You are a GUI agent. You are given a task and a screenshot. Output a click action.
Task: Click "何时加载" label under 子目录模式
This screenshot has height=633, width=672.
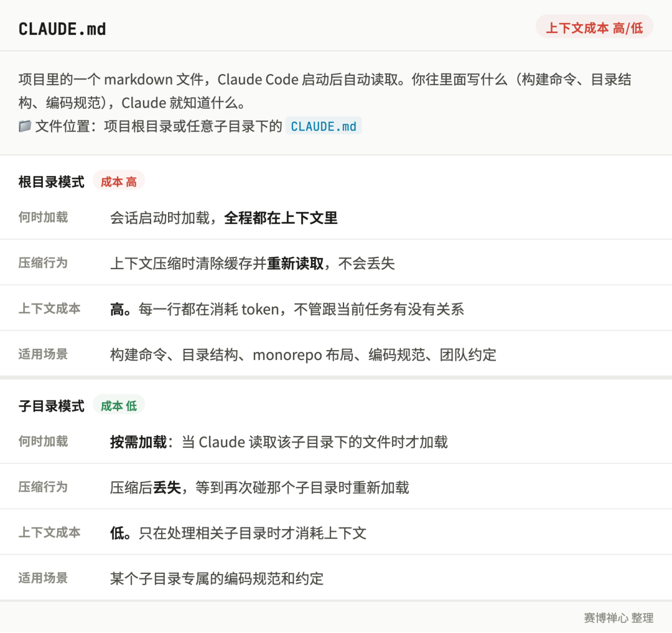coord(44,441)
